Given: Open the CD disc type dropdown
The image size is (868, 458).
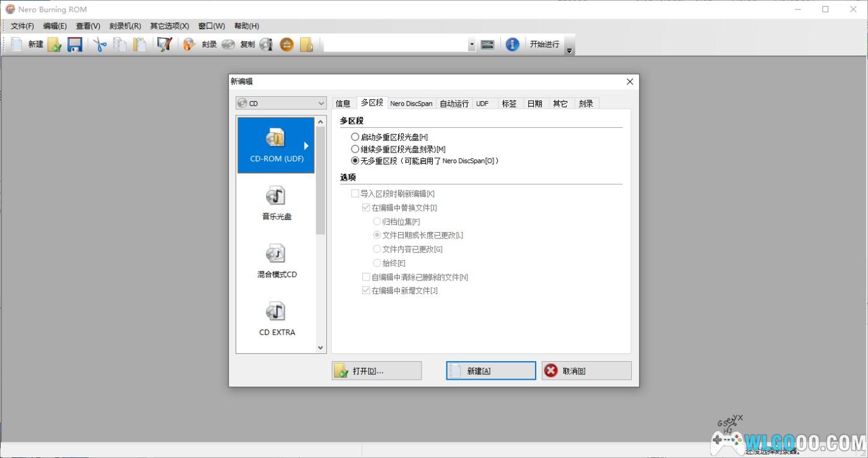Looking at the screenshot, I should pos(281,104).
